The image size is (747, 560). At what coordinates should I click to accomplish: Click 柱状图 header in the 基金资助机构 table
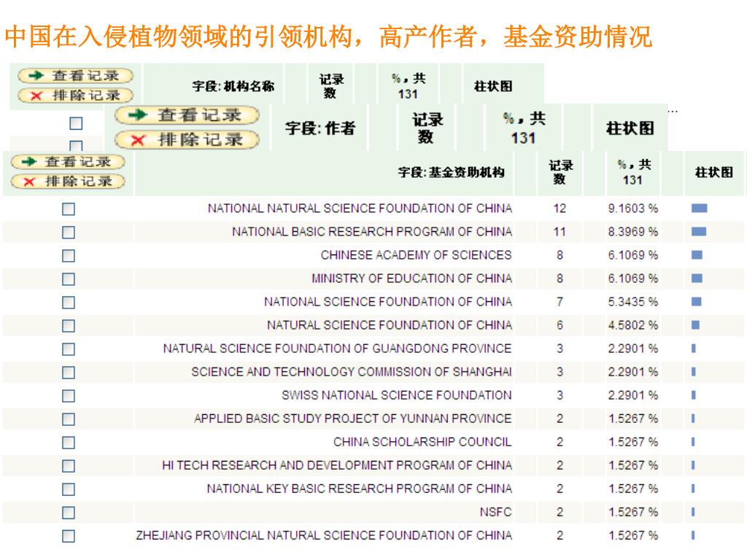[713, 172]
